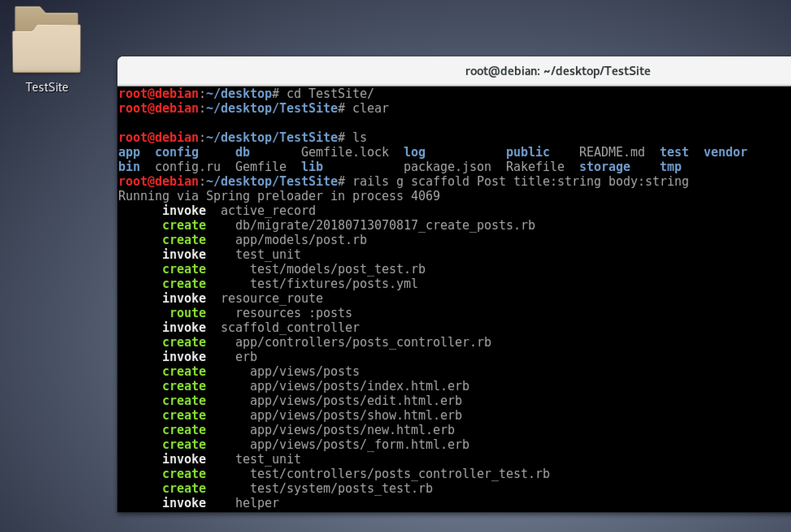Select the TestSite folder icon on desktop

46,41
